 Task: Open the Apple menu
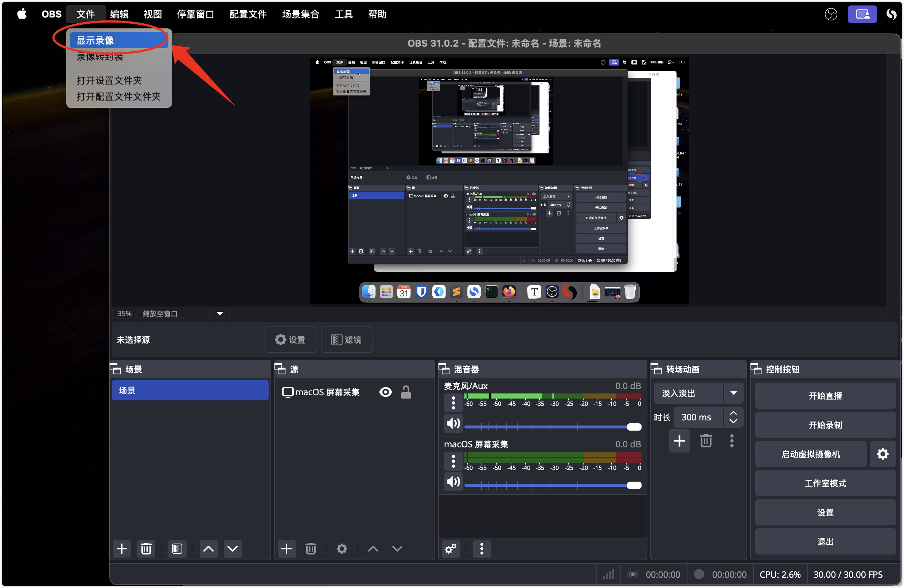(x=22, y=14)
